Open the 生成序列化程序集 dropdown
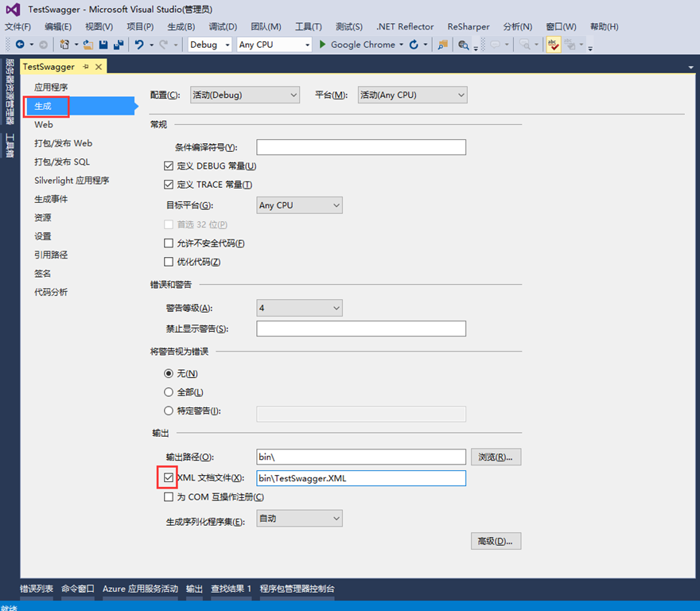 coord(299,518)
